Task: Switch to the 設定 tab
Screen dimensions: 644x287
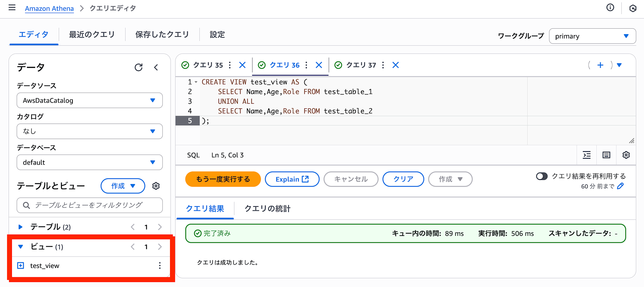Action: point(217,34)
